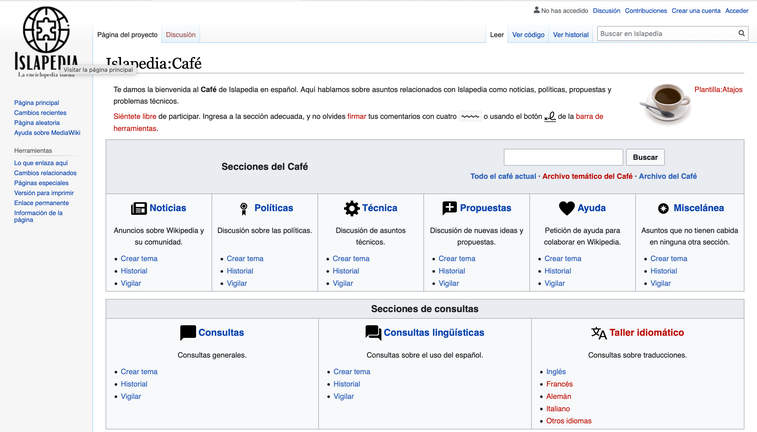
Task: Click the speech bubble icon beside Consultas
Action: tap(188, 333)
